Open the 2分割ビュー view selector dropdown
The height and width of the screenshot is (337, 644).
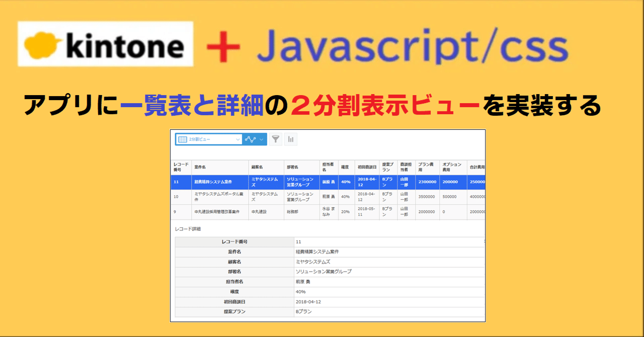[206, 139]
